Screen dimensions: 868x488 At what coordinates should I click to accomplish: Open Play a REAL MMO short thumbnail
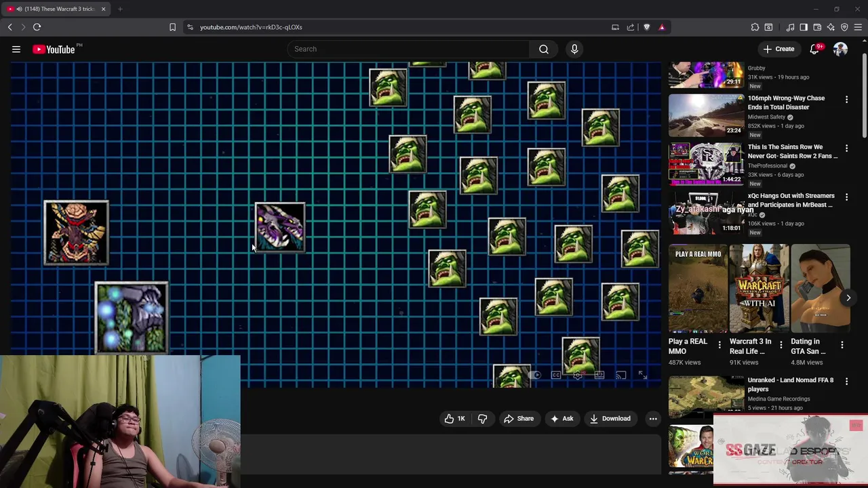698,289
